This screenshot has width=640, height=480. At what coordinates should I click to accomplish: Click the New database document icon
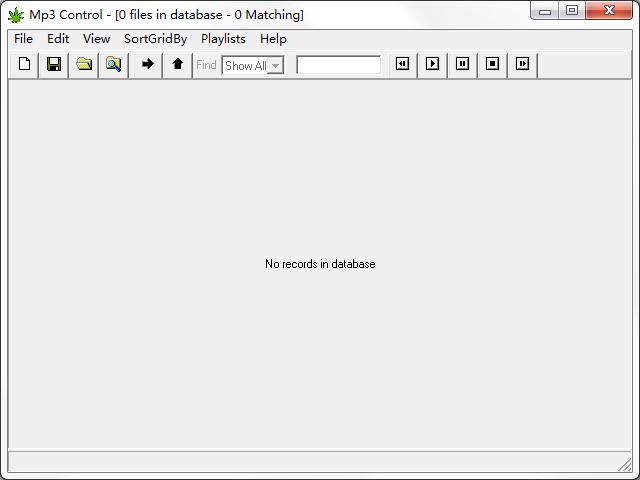(x=24, y=64)
